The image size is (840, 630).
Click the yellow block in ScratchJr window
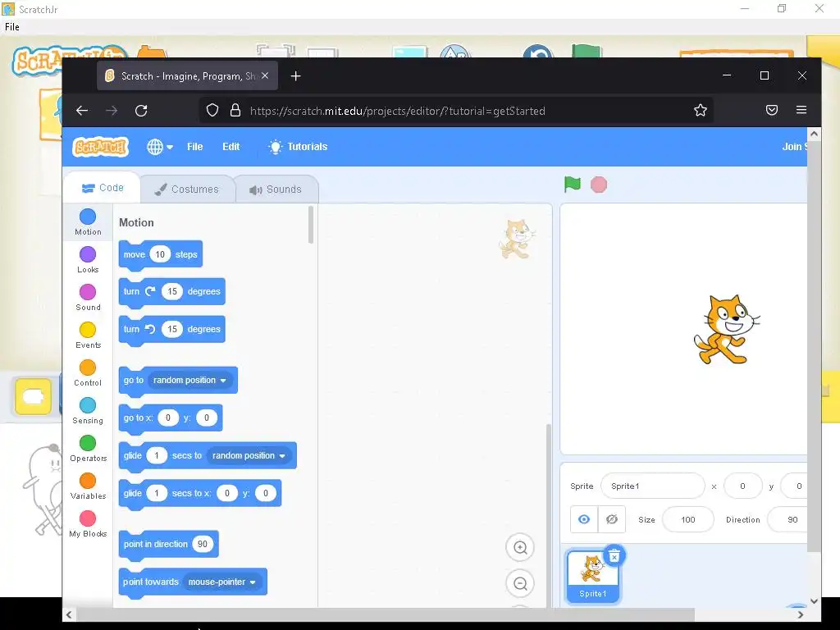pos(33,397)
